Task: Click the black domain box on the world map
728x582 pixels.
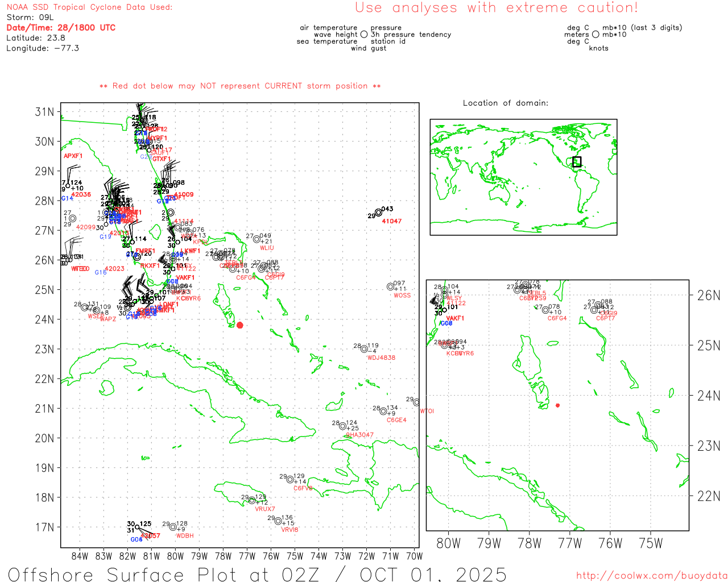Action: click(577, 161)
